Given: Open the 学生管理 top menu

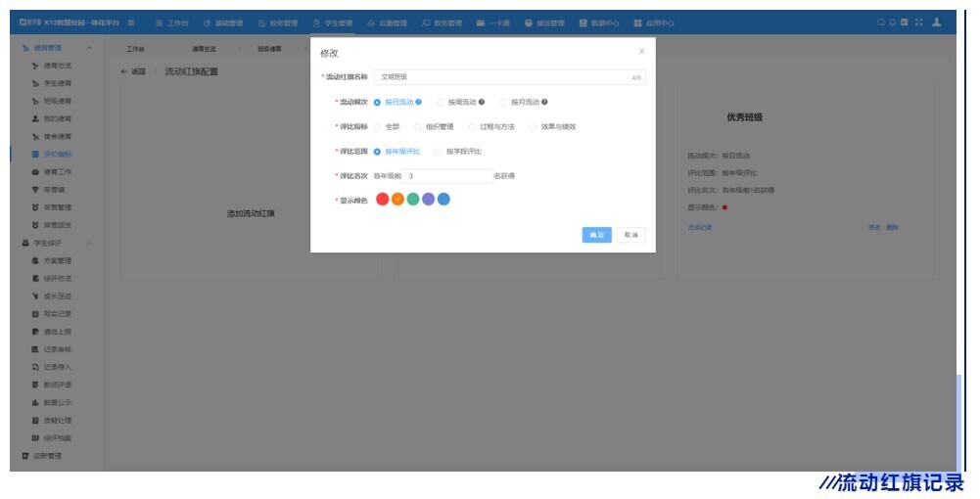Looking at the screenshot, I should click(333, 23).
